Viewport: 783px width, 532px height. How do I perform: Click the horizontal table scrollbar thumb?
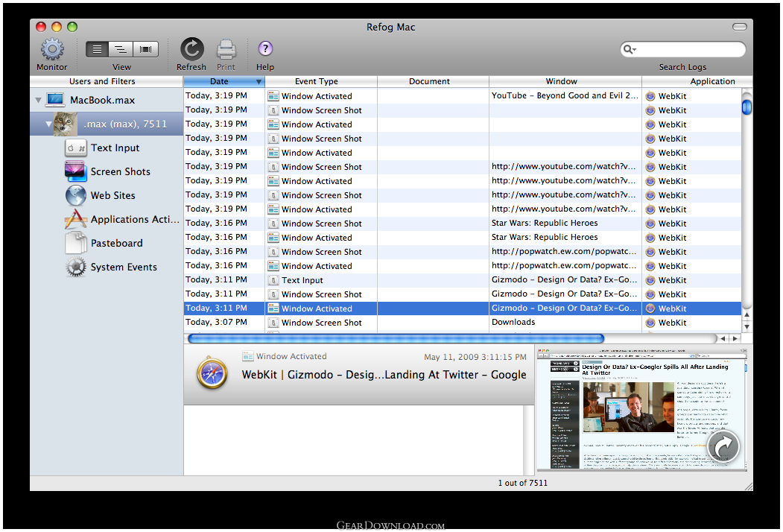pos(396,338)
